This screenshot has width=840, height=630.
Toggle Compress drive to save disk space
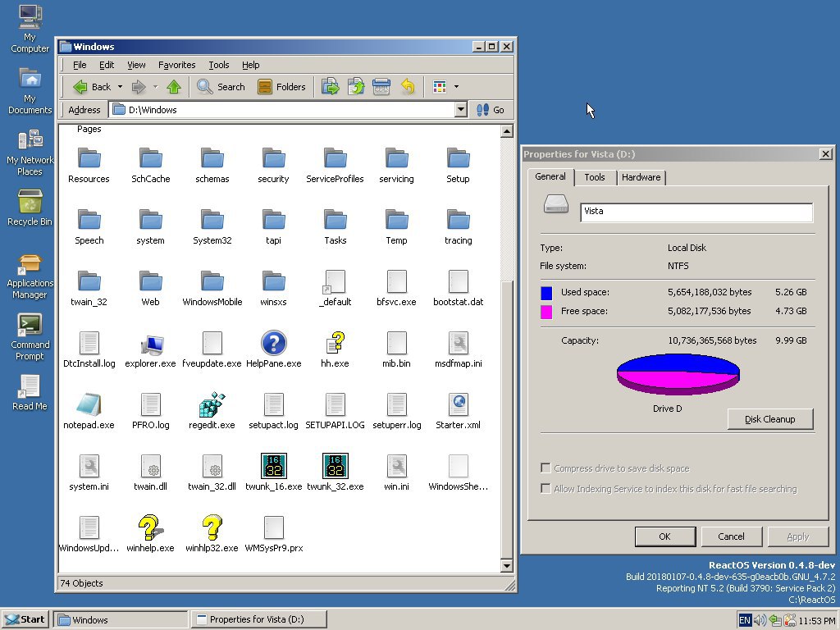[x=546, y=468]
